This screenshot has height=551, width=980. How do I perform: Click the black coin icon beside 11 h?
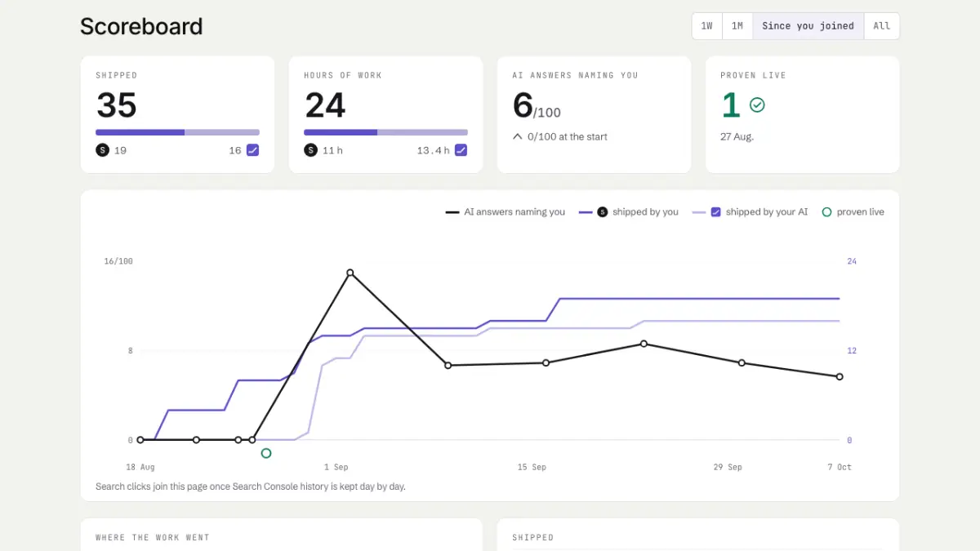pyautogui.click(x=310, y=150)
